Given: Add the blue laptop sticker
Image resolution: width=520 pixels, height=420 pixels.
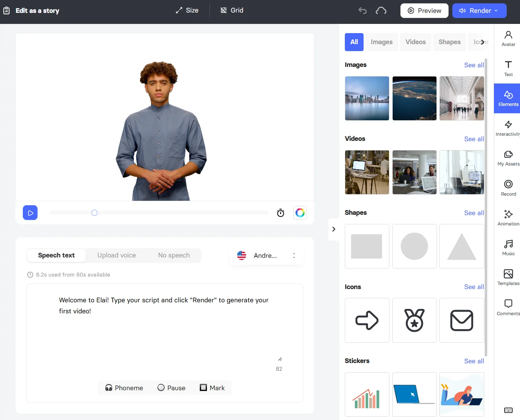Looking at the screenshot, I should tap(414, 394).
